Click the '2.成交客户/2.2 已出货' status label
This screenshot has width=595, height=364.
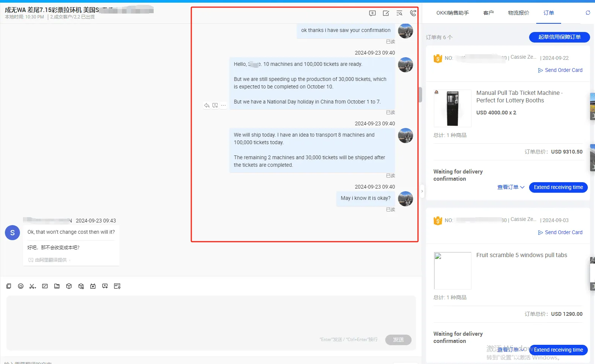pyautogui.click(x=72, y=17)
